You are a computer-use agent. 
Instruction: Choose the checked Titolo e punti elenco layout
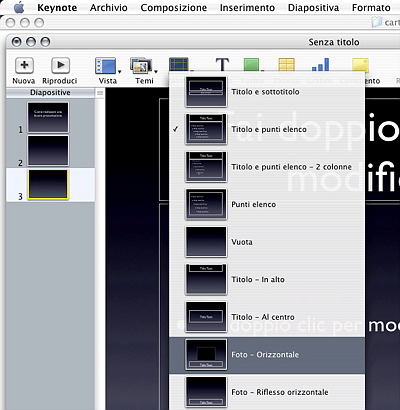[267, 129]
